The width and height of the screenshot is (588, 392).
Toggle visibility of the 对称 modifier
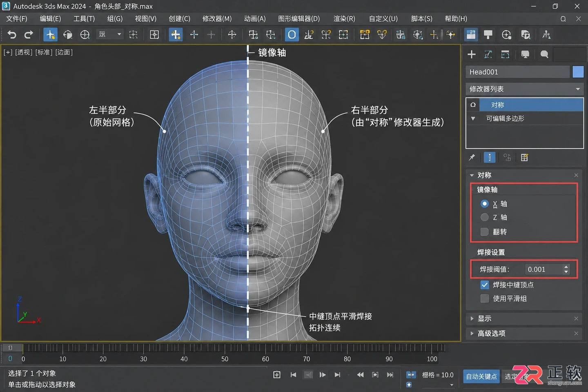473,105
